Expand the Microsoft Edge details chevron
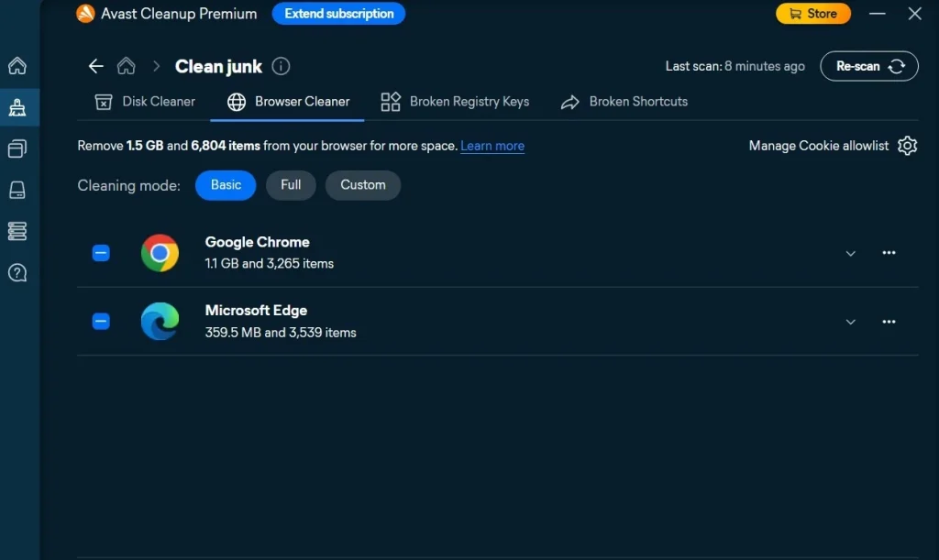This screenshot has width=939, height=560. [850, 322]
